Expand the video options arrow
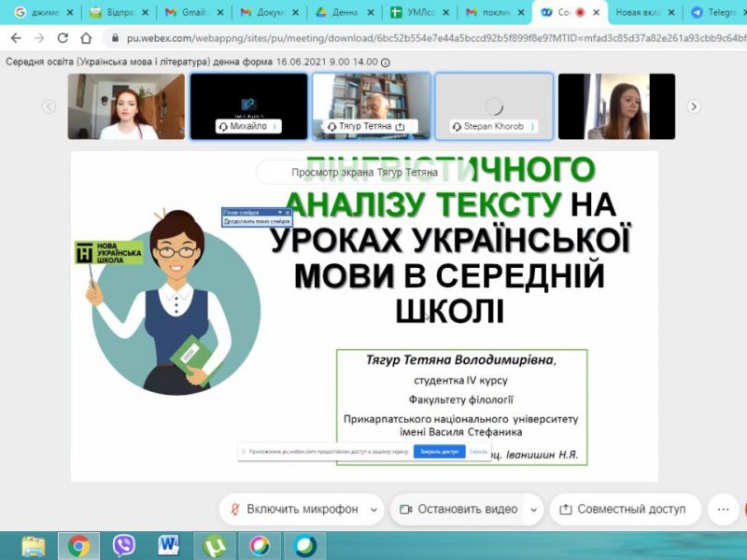 click(x=532, y=510)
